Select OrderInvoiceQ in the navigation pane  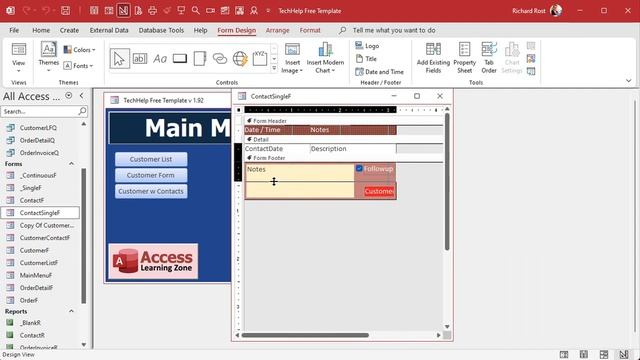(39, 153)
